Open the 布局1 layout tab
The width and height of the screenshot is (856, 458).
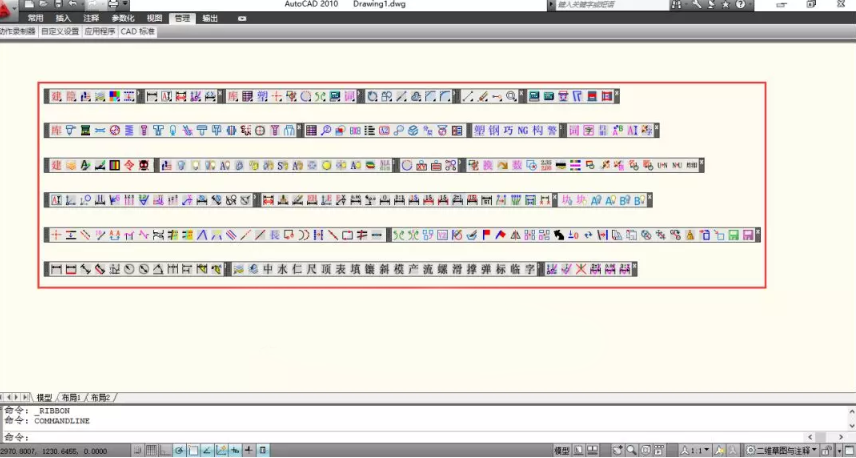(x=73, y=398)
